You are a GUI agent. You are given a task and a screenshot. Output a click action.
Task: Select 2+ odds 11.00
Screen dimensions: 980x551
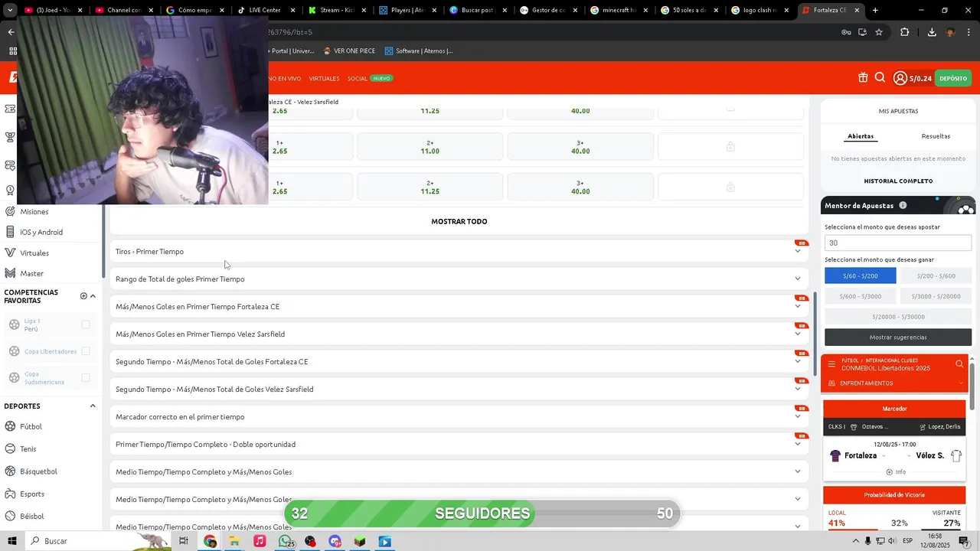[430, 146]
